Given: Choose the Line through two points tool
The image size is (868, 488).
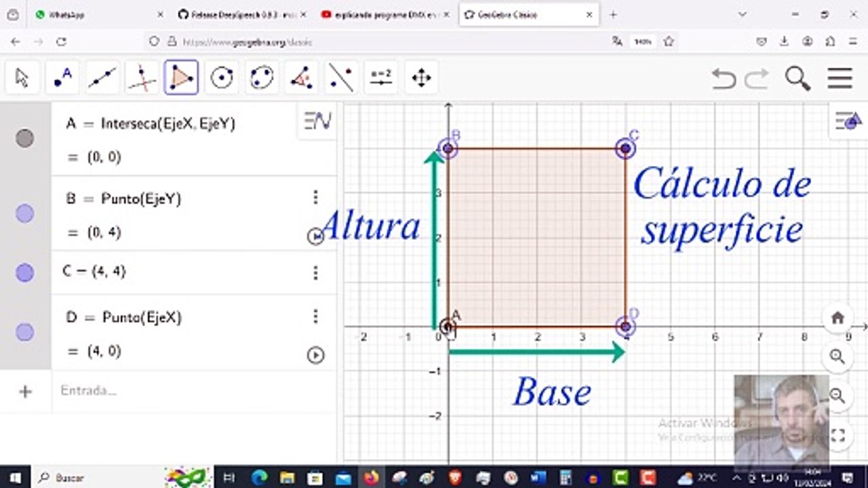Looking at the screenshot, I should [x=102, y=78].
